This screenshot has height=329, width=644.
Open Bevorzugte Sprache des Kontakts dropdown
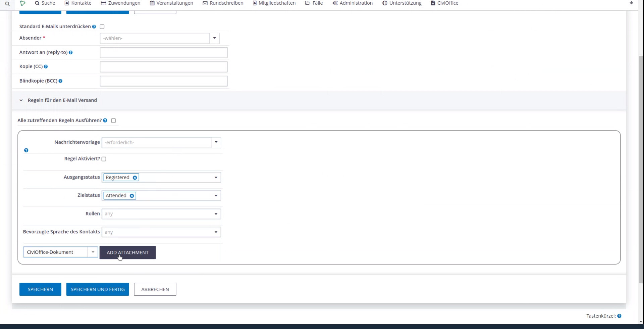[x=161, y=232]
